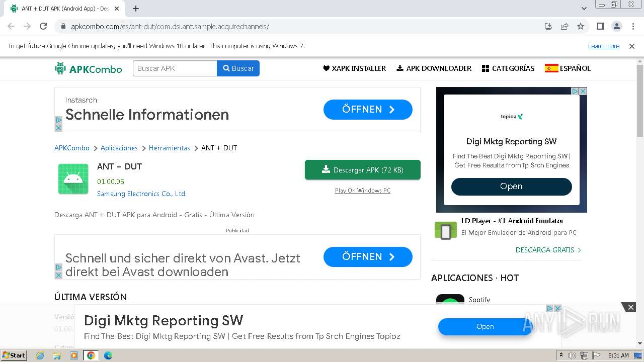Dismiss the Chrome update notification bar
Screen dimensions: 644x362
(x=632, y=46)
